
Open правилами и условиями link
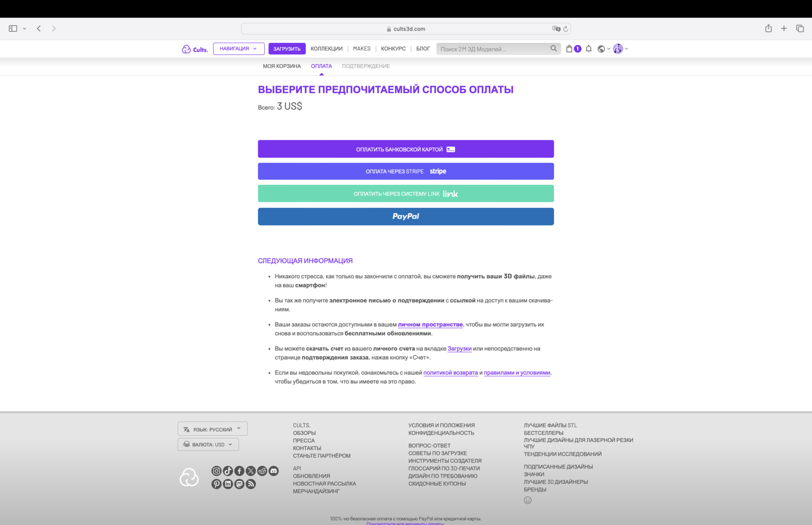(517, 373)
